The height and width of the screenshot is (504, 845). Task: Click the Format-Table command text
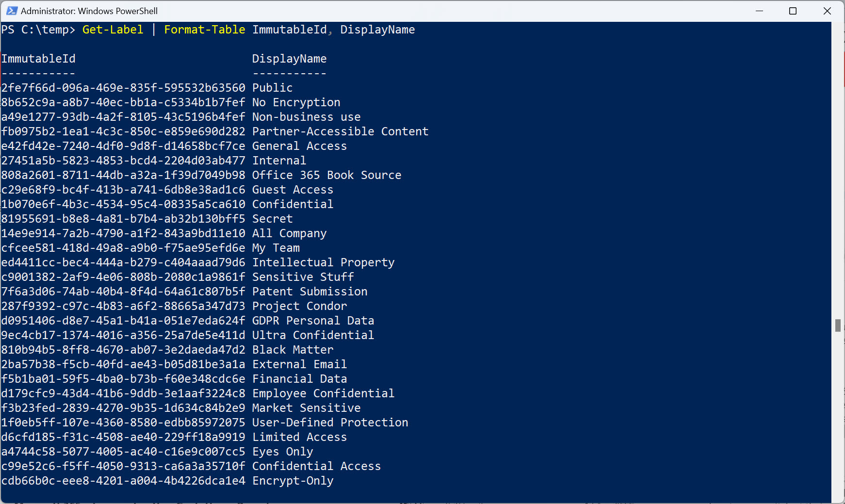pyautogui.click(x=204, y=30)
